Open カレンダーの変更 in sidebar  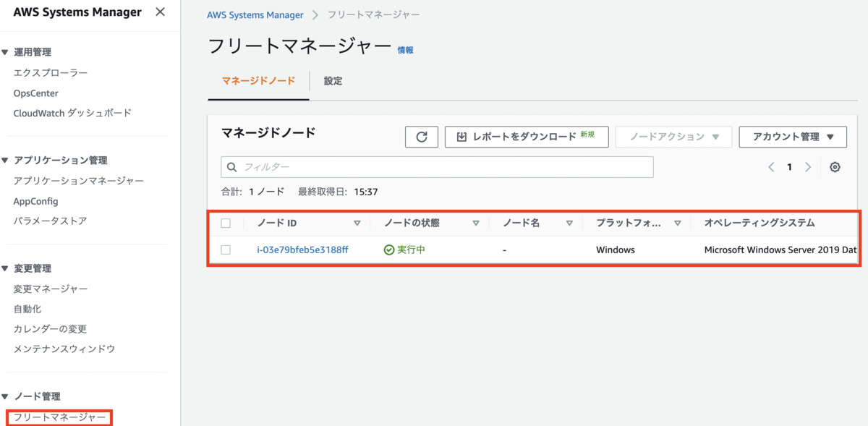click(x=50, y=328)
